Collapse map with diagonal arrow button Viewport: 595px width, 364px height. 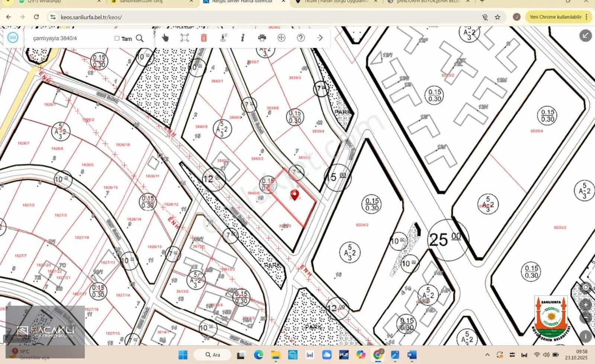pyautogui.click(x=585, y=35)
